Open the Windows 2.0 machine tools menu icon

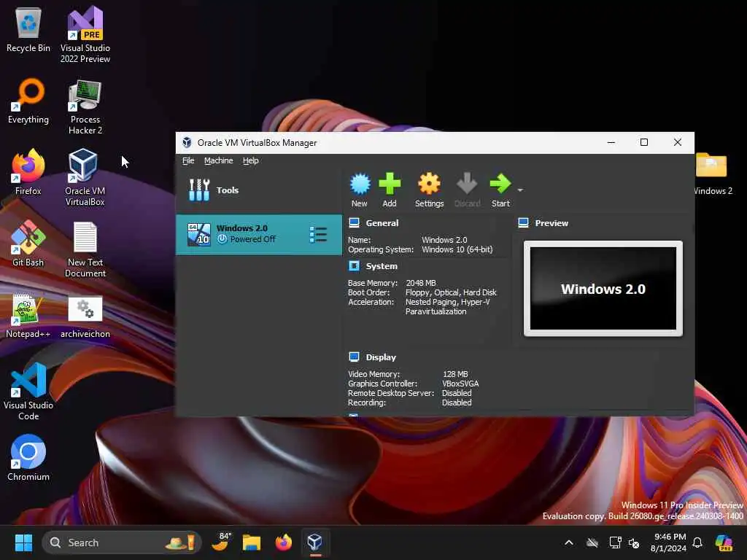(x=318, y=234)
